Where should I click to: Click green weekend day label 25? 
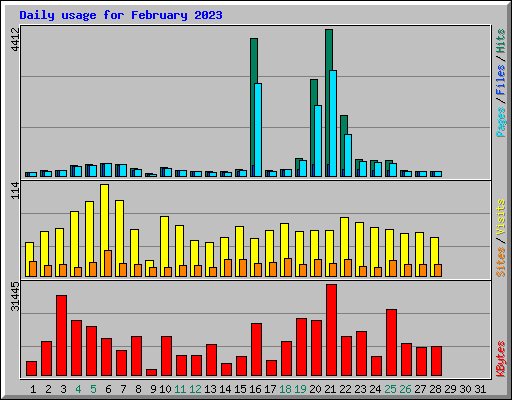pyautogui.click(x=390, y=389)
